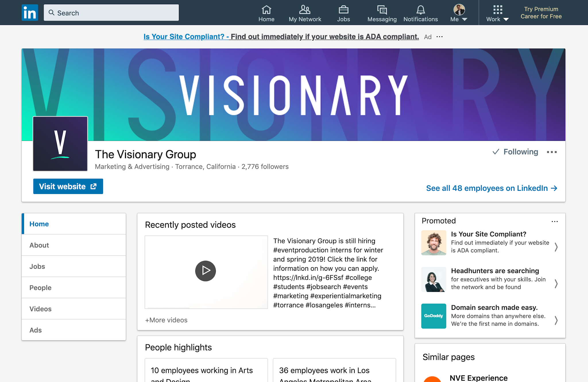Open See all 48 employees link

pos(492,188)
